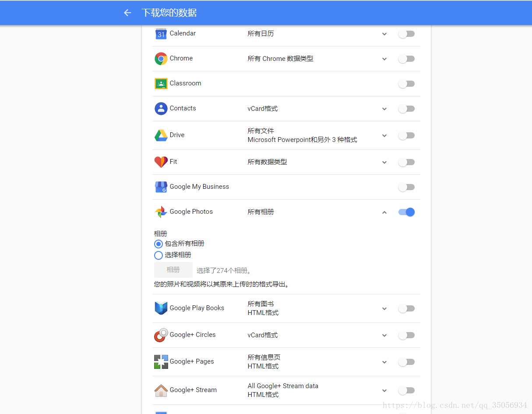532x414 pixels.
Task: Click the Calendar product icon
Action: (161, 33)
